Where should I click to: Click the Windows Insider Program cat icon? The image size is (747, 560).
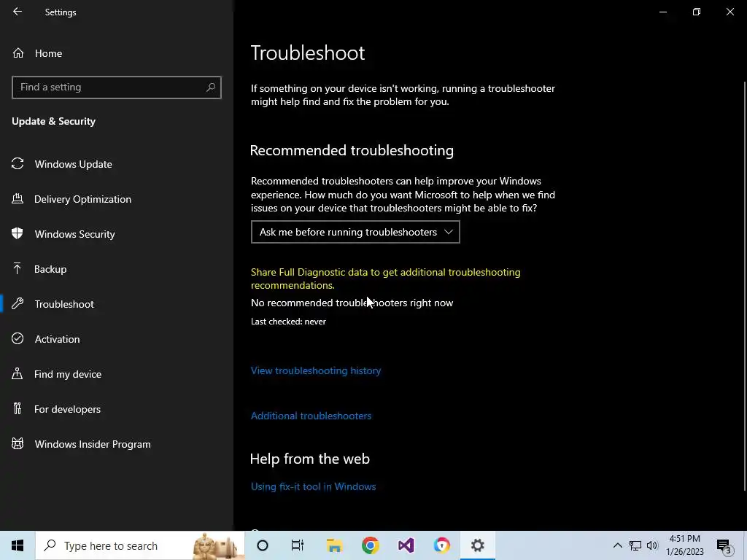[18, 444]
